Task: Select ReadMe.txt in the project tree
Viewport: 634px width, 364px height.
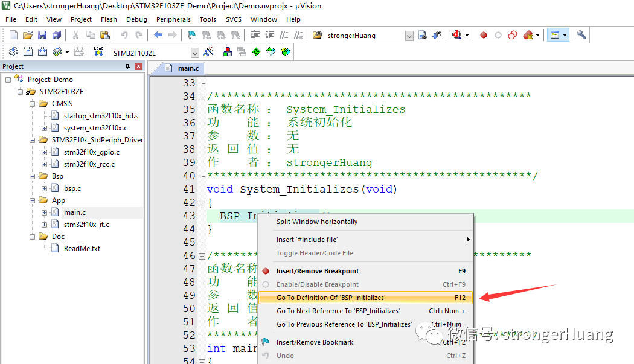Action: pyautogui.click(x=82, y=249)
